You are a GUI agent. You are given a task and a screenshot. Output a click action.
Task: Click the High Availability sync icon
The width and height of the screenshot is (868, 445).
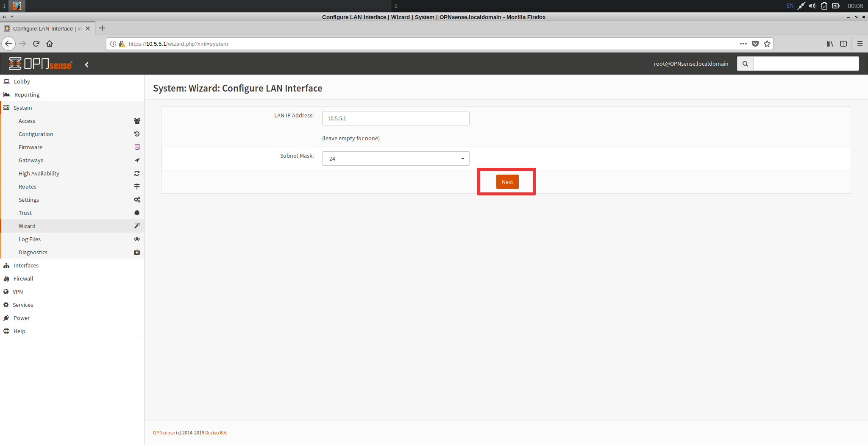pos(137,173)
